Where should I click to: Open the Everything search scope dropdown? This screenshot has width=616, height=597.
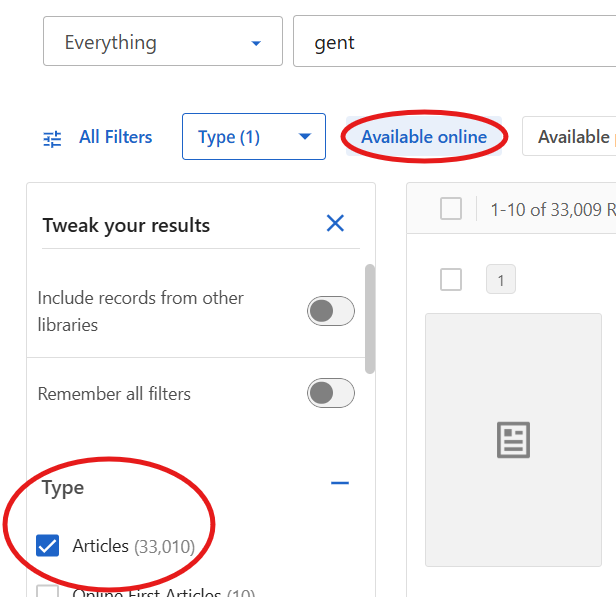pos(163,42)
